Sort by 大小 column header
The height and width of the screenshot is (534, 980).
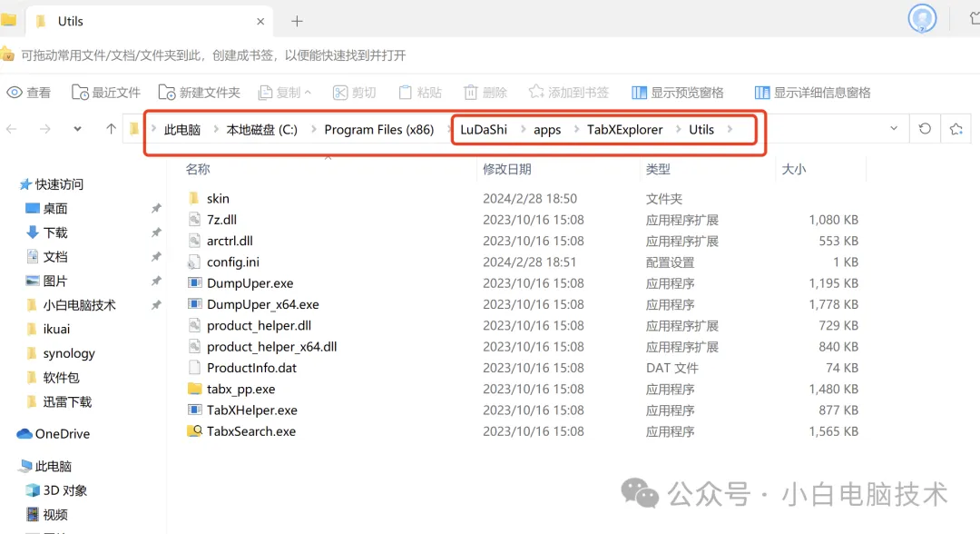click(794, 170)
